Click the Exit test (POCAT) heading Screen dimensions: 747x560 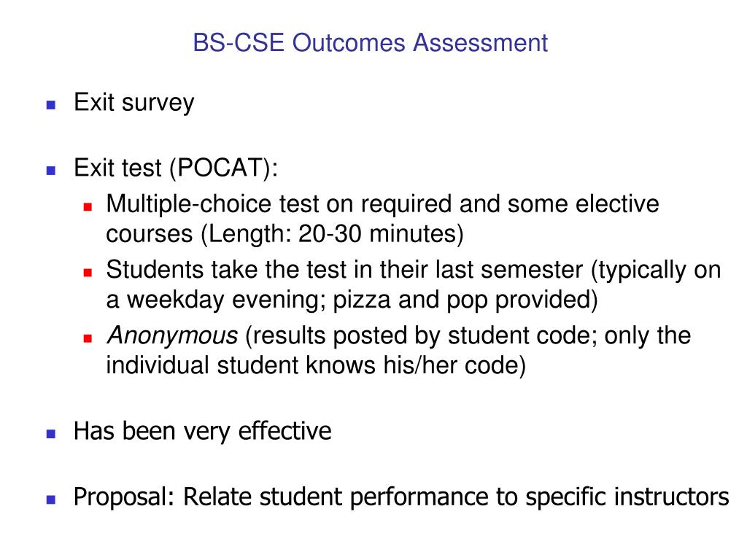[x=176, y=168]
